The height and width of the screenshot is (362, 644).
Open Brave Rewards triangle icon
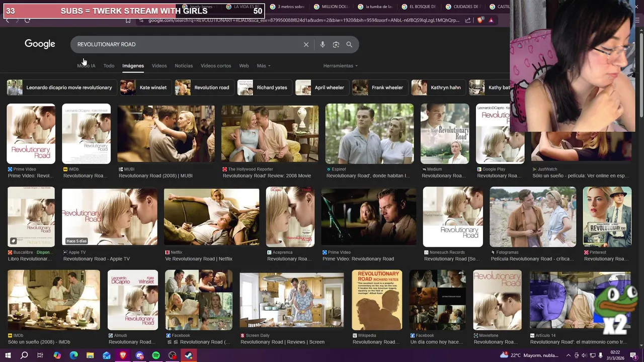click(x=491, y=20)
